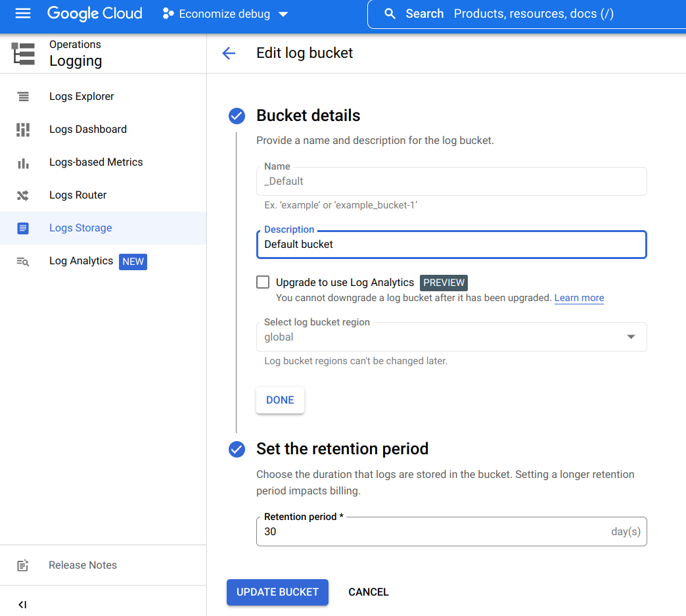Screen dimensions: 686x616
Task: Expand the Select log bucket region dropdown
Action: [x=451, y=337]
